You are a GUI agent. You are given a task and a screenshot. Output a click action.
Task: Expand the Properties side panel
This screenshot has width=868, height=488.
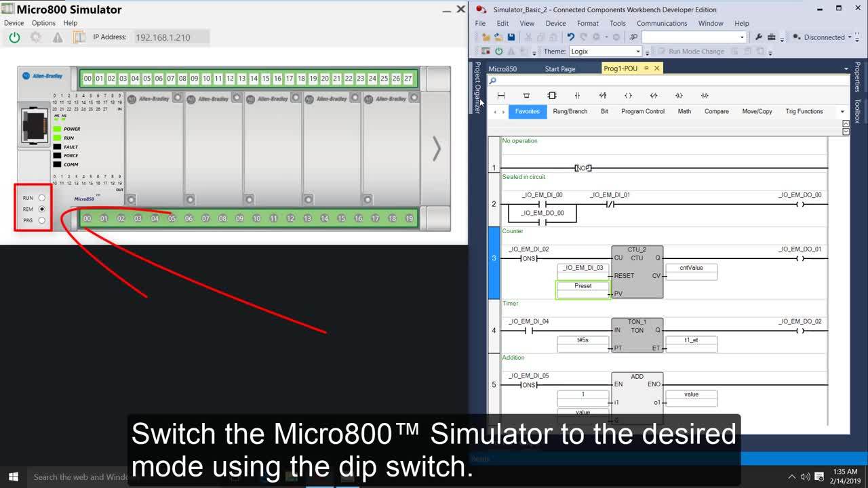pos(857,77)
